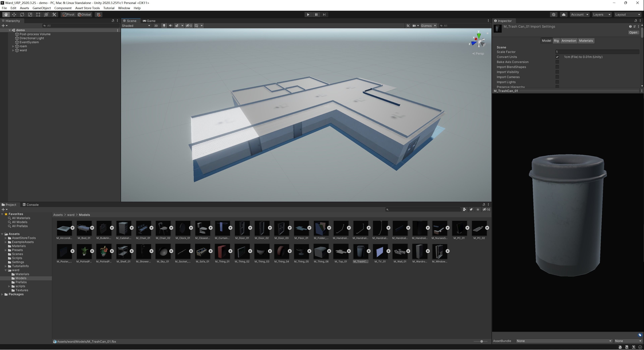The image size is (644, 350).
Task: Lock the Hierarchy panel
Action: click(x=113, y=21)
